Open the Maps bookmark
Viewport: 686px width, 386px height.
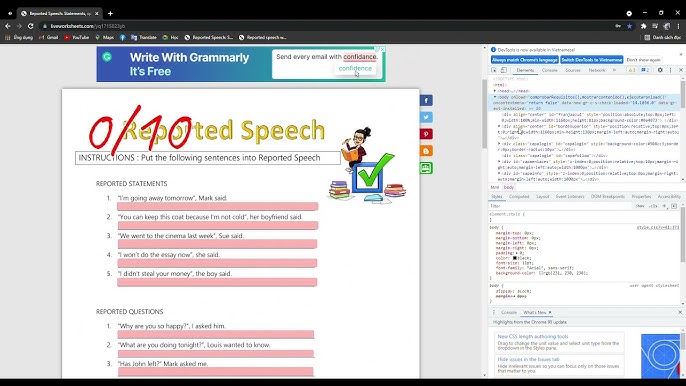click(105, 38)
